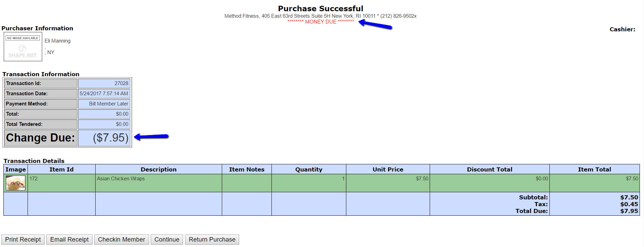The image size is (644, 247).
Task: Click the Total Tendered value $0.00
Action: point(122,124)
